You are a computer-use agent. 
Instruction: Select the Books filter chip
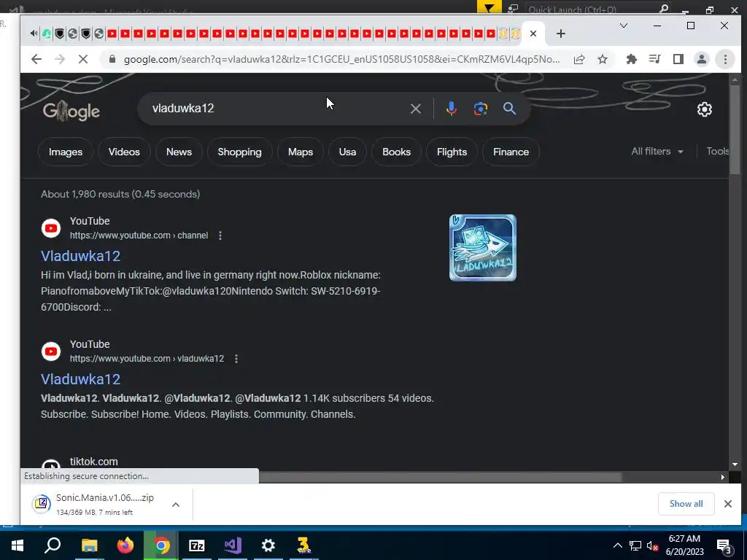pyautogui.click(x=396, y=152)
